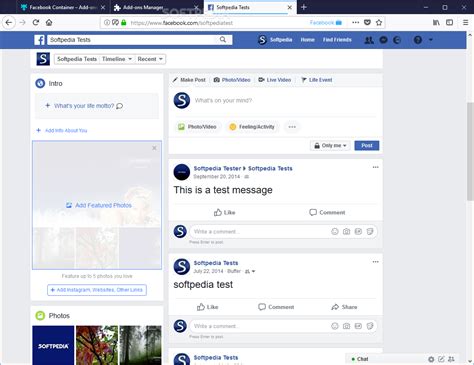The height and width of the screenshot is (365, 474).
Task: Click into the Facebook search field
Action: tap(133, 40)
